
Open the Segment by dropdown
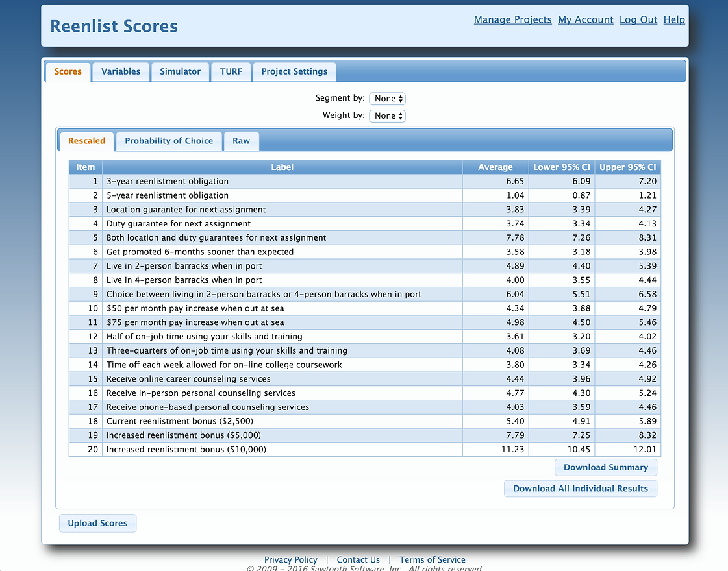pos(387,99)
